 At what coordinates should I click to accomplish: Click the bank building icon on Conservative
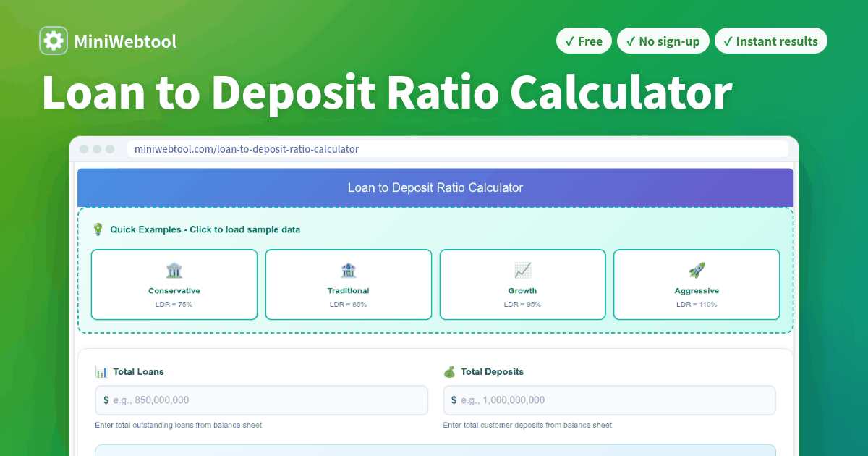174,271
